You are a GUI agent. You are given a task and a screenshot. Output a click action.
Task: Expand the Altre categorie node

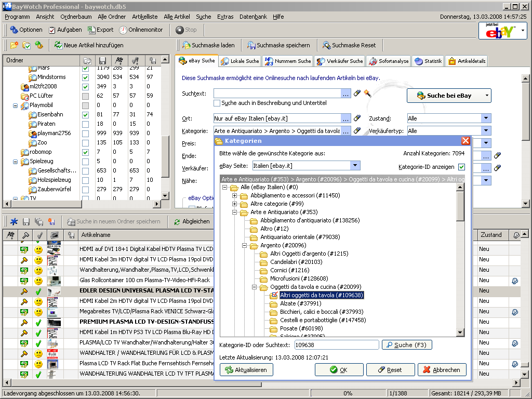pos(234,204)
